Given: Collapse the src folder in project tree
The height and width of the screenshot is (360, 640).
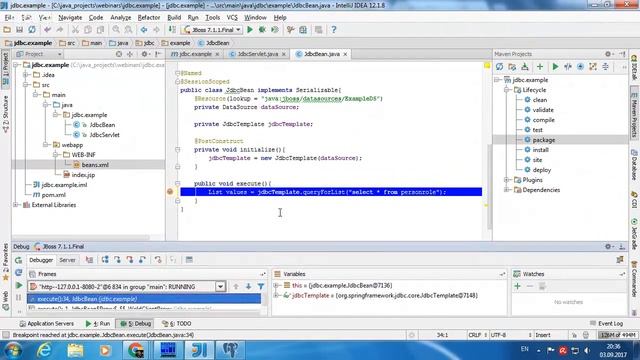Looking at the screenshot, I should [x=26, y=85].
